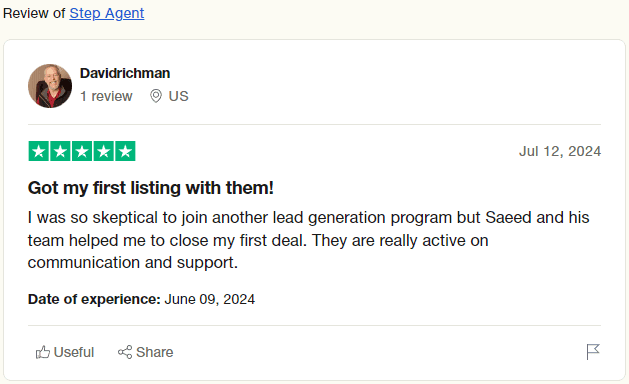Click the thumbs-up Useful icon
The image size is (629, 384).
(x=43, y=352)
